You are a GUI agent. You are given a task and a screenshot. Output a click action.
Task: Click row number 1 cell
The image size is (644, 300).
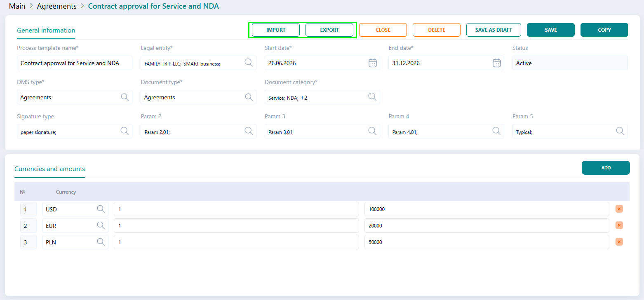(28, 209)
